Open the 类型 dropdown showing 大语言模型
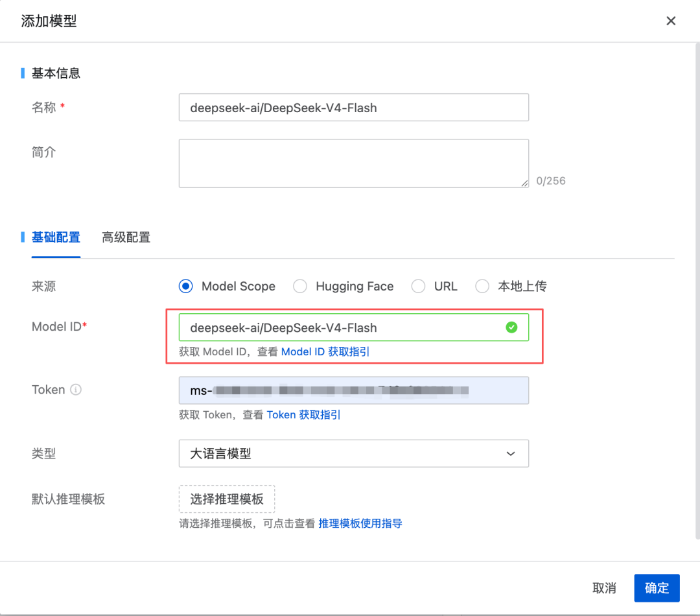The height and width of the screenshot is (616, 700). coord(354,453)
